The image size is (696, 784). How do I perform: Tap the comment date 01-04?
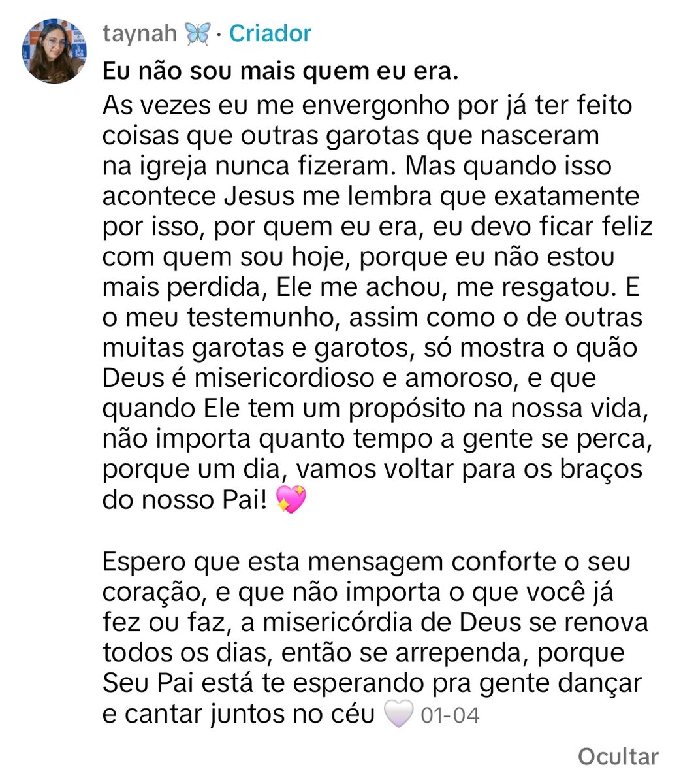pos(450,715)
